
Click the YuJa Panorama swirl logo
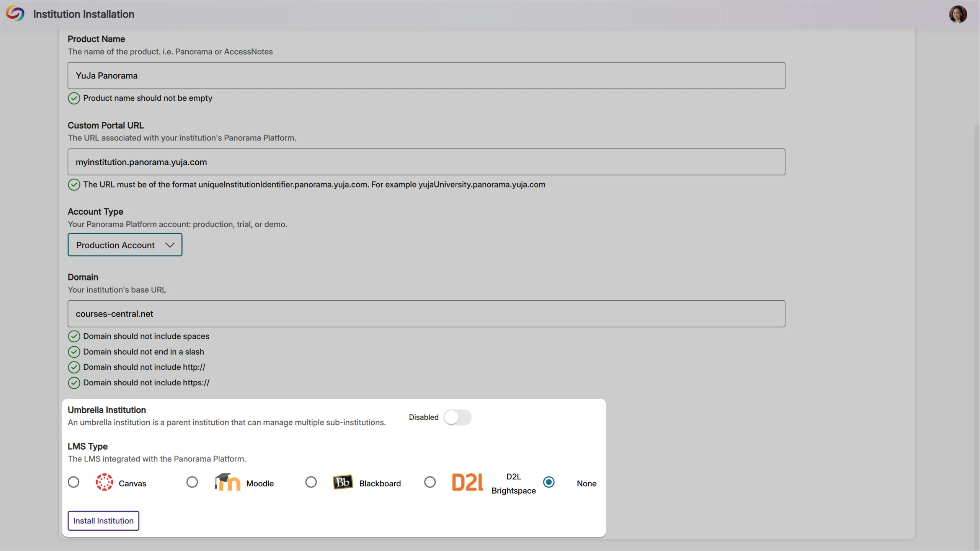[x=15, y=14]
